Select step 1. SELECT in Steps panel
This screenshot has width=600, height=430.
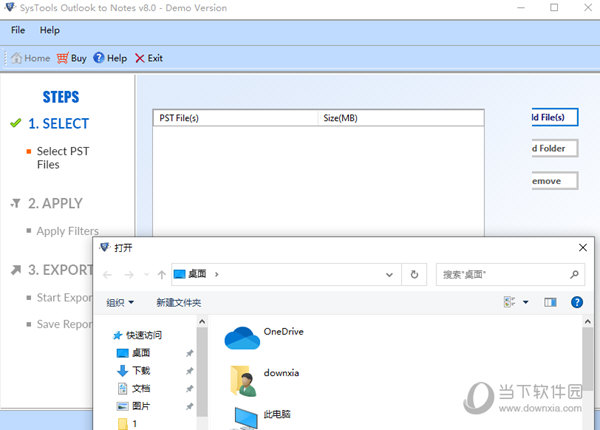tap(58, 124)
